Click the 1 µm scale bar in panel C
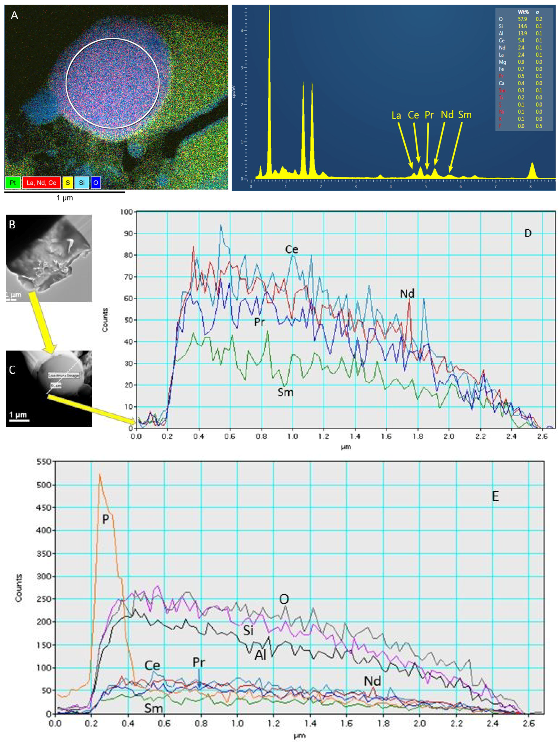Screen dimensions: 560x743 (x=19, y=420)
